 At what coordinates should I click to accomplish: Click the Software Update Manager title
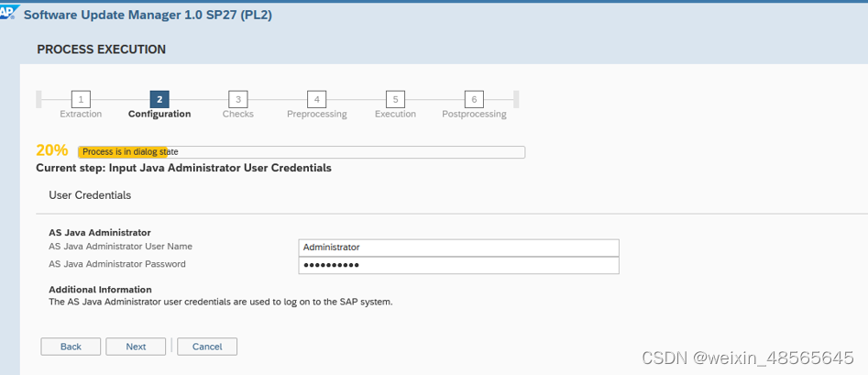[x=148, y=15]
